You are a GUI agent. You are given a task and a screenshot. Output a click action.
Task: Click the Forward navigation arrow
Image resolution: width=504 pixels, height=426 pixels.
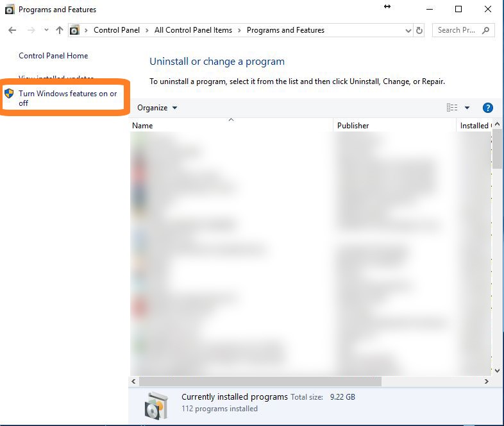click(31, 30)
